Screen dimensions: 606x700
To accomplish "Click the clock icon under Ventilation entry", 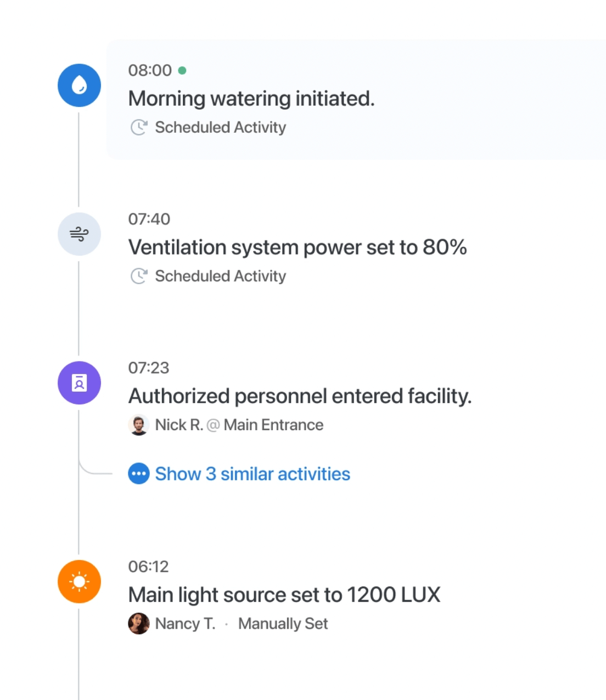I will point(139,276).
